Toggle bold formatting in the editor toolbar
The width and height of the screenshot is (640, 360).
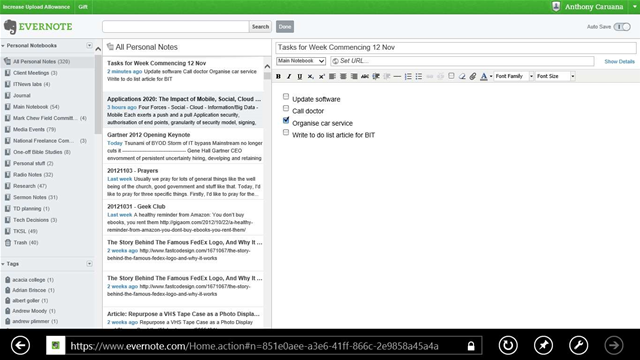click(x=278, y=76)
